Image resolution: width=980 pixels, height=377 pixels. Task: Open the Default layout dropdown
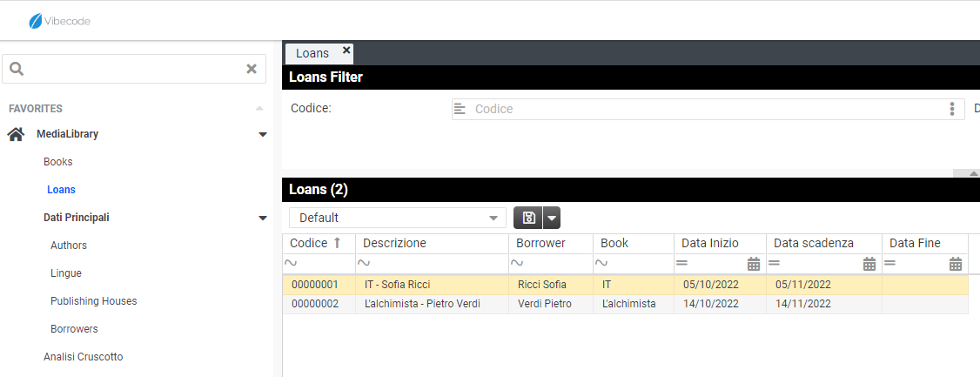pyautogui.click(x=398, y=218)
